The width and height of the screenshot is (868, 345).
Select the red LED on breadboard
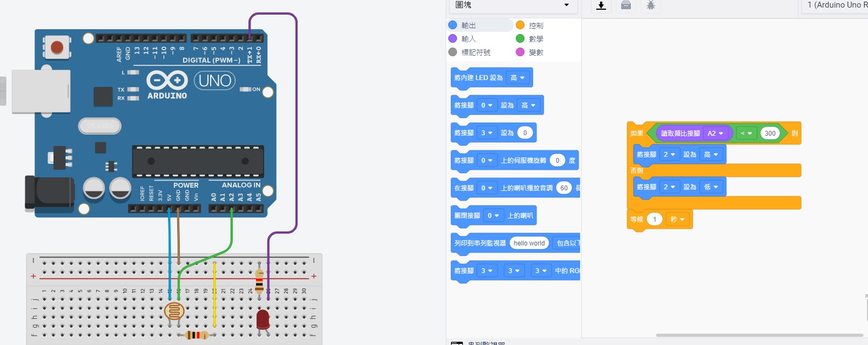(263, 319)
